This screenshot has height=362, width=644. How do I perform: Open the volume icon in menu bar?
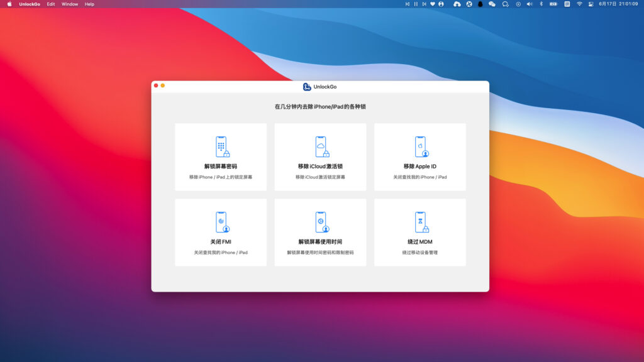tap(530, 5)
